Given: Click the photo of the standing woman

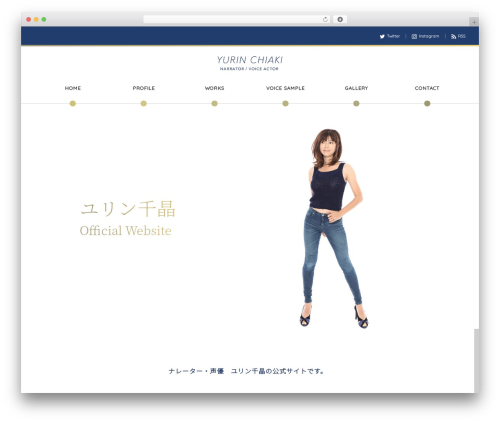Looking at the screenshot, I should [333, 229].
